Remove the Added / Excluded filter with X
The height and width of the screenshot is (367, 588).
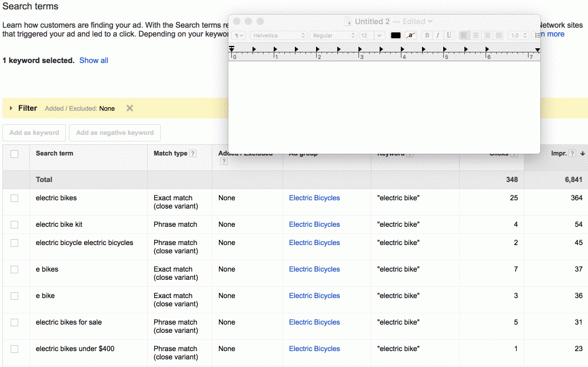(x=129, y=108)
